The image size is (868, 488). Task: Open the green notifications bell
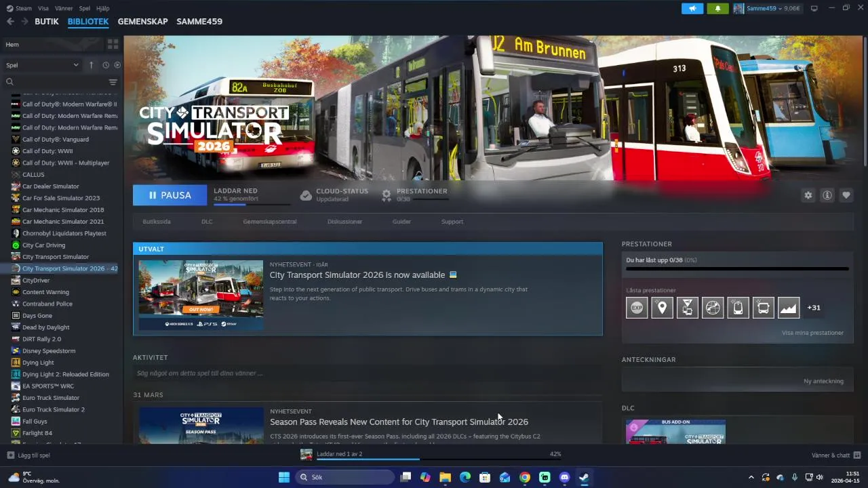717,8
